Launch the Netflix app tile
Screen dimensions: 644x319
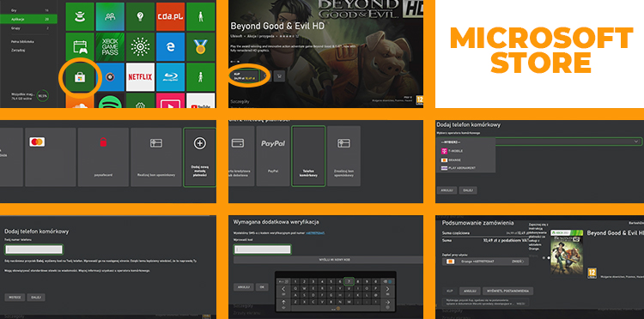coord(140,76)
